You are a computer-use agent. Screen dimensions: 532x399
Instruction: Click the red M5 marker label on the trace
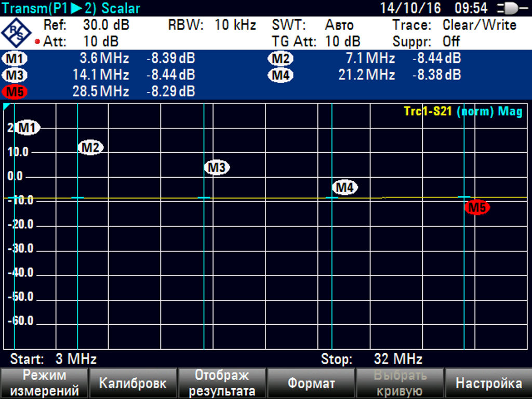[x=477, y=208]
